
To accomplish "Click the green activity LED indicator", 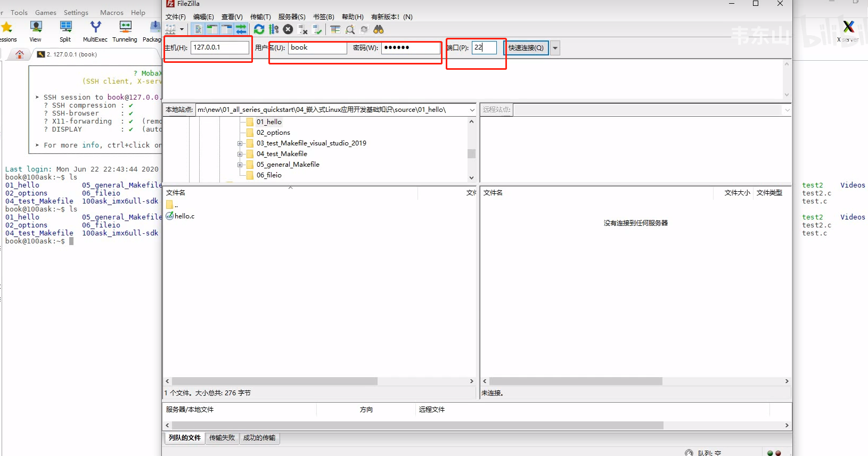I will 770,453.
